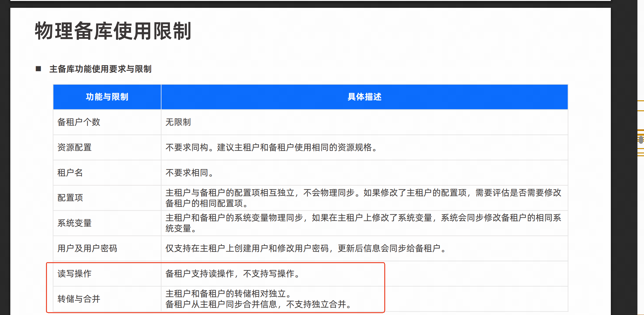Screen dimensions: 644x315
Task: Click the subtitle 主备库功能使用要求与限制
Action: tap(100, 69)
